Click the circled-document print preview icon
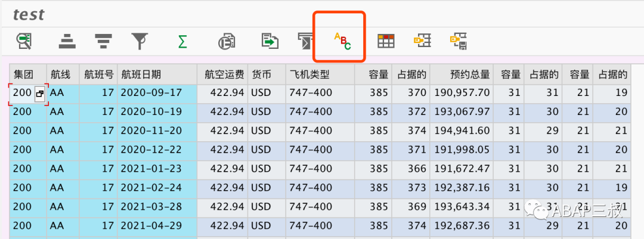The height and width of the screenshot is (239, 644). 227,41
